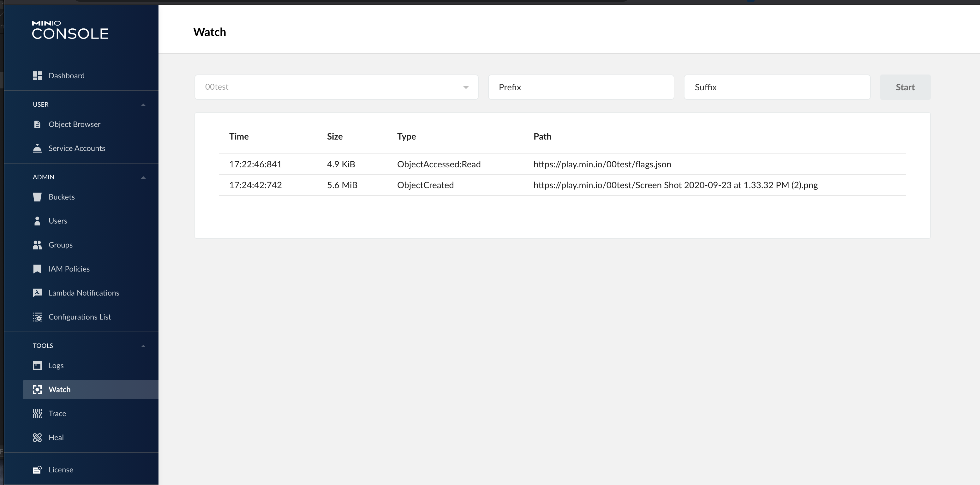Click the Watch page heading
Viewport: 980px width, 485px height.
(x=210, y=32)
